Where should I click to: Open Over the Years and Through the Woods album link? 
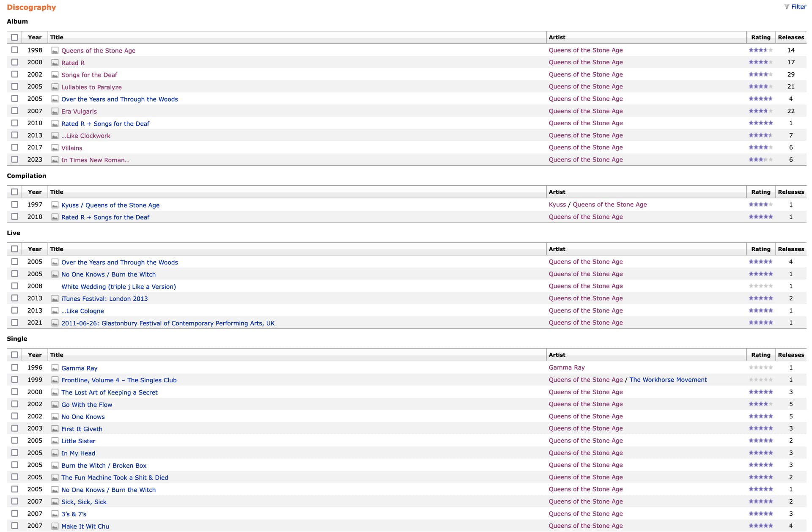120,99
